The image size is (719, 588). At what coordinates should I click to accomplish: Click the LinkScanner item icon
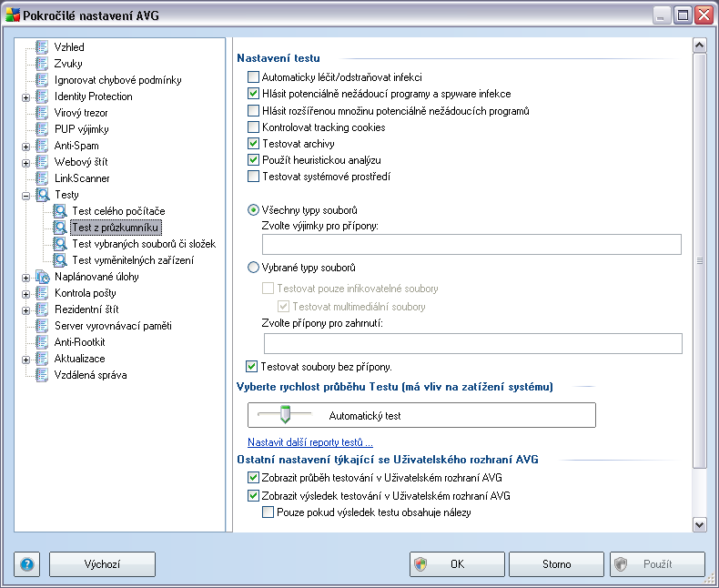[42, 178]
